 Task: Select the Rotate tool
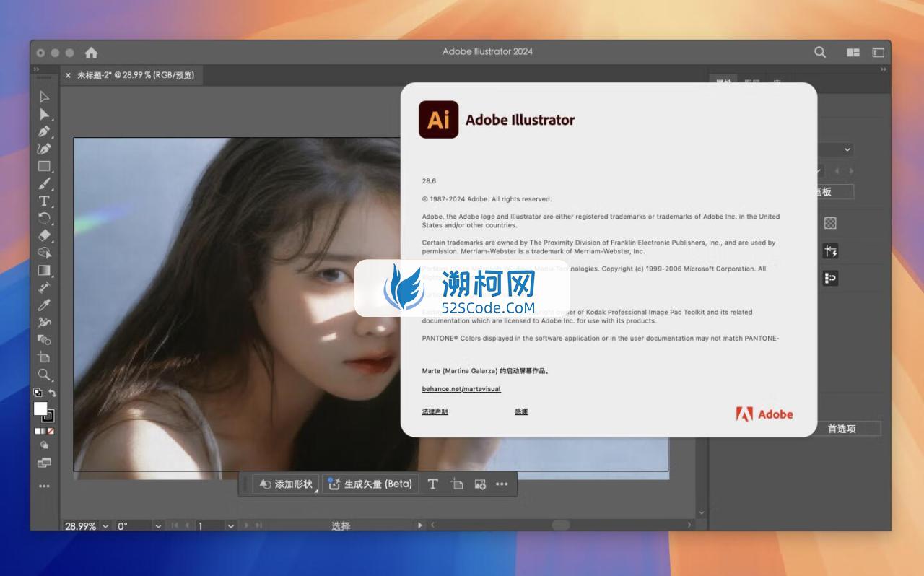pos(44,218)
